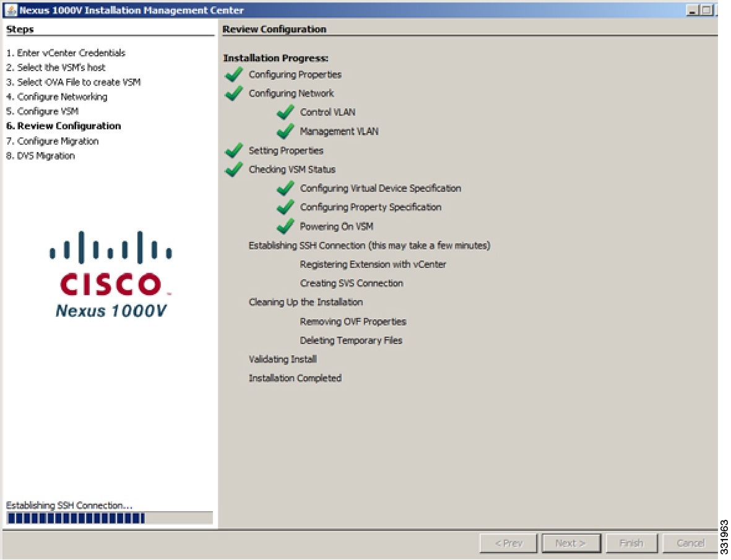Click the Java app icon in title bar
731x560 pixels.
click(x=11, y=10)
